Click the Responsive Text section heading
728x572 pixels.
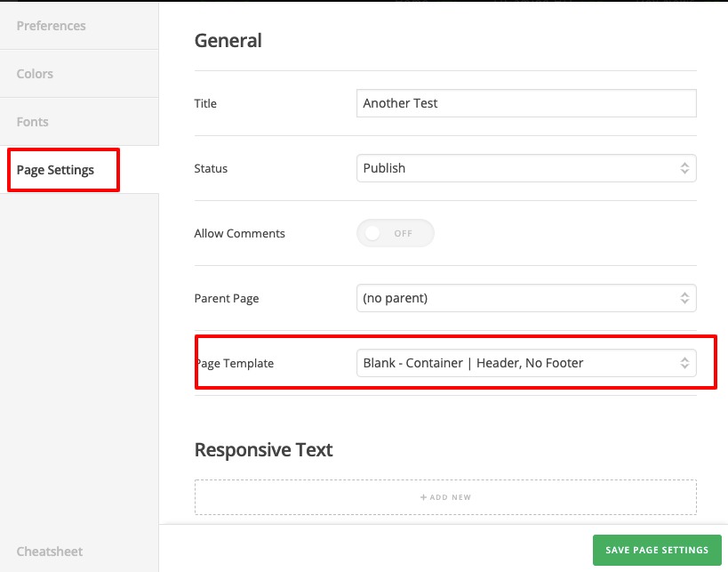(x=263, y=450)
